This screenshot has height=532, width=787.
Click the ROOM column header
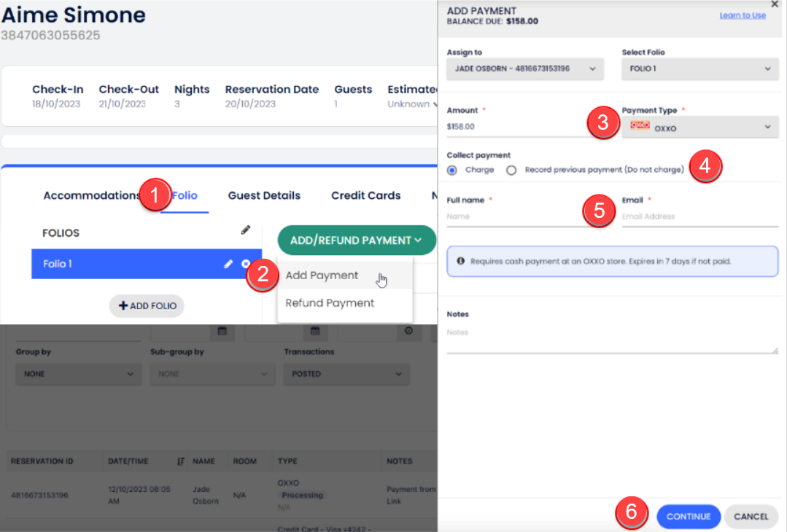click(244, 461)
